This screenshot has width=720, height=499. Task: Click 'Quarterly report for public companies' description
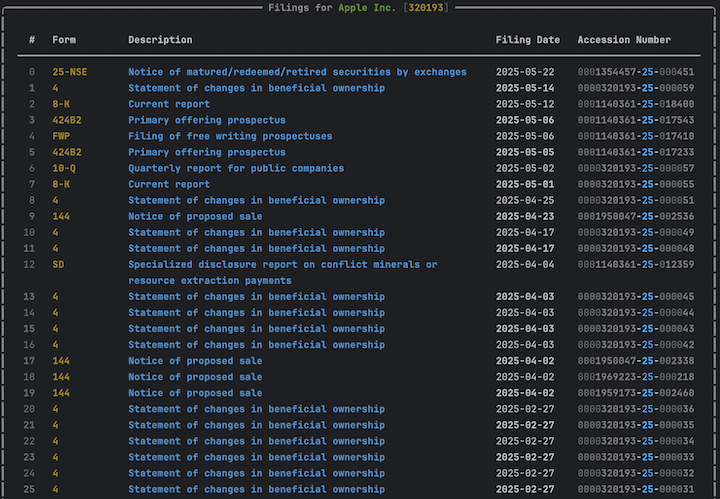coord(236,168)
